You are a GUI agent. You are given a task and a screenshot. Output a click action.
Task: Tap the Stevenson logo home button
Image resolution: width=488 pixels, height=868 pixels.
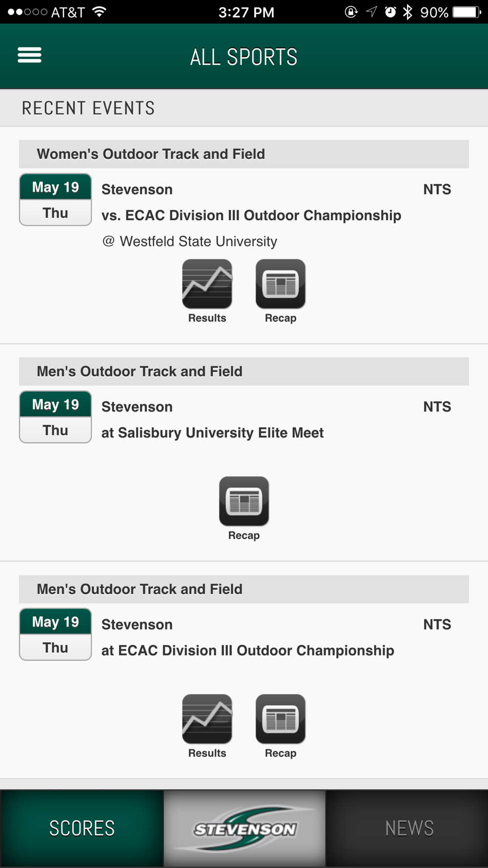[244, 828]
